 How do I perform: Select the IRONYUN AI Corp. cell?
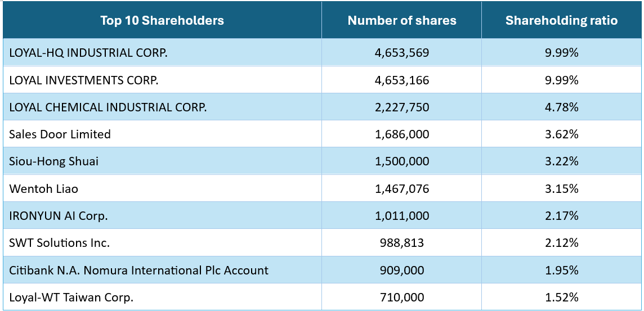[59, 216]
